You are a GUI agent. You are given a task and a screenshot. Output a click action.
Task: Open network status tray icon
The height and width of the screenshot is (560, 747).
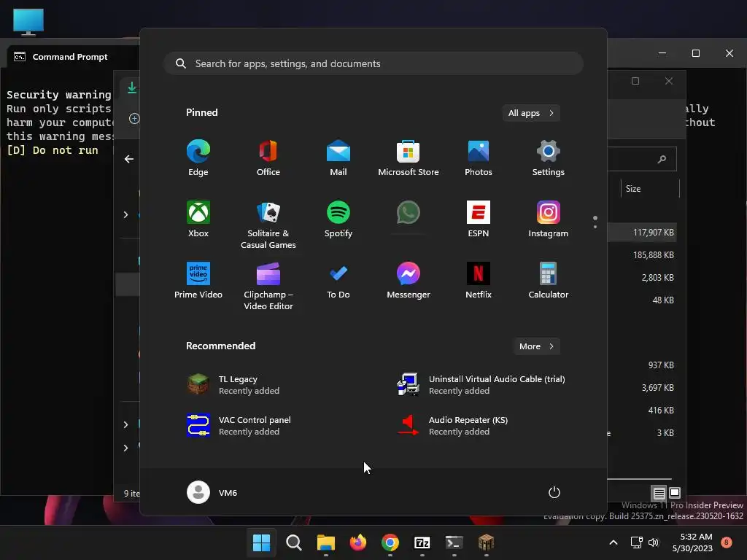pos(636,542)
